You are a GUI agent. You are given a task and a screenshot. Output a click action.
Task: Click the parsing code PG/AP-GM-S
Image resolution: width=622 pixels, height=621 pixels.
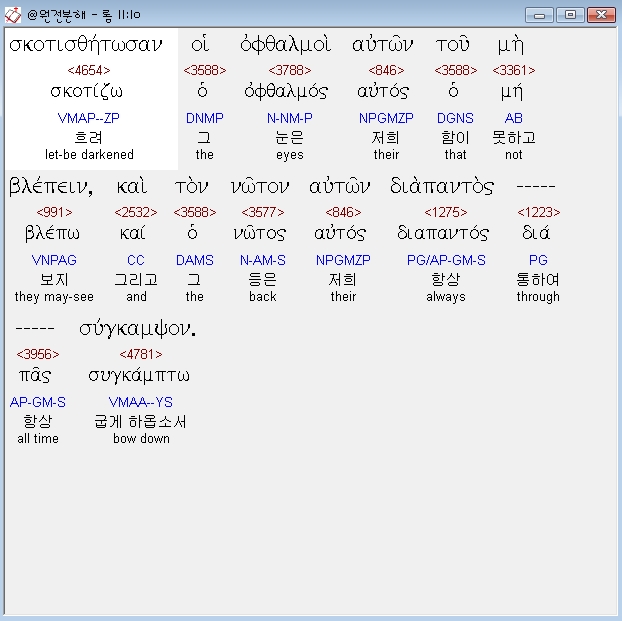[x=446, y=260]
